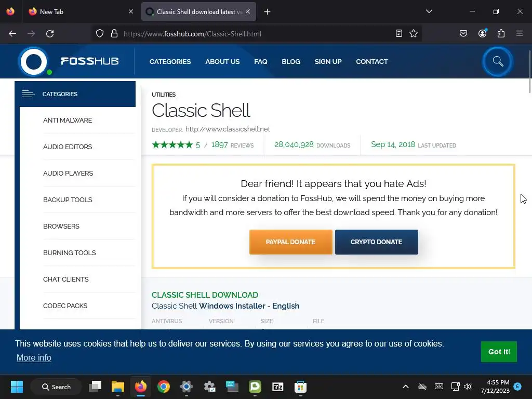Select Backup Tools category
The image size is (532, 399).
coord(68,199)
